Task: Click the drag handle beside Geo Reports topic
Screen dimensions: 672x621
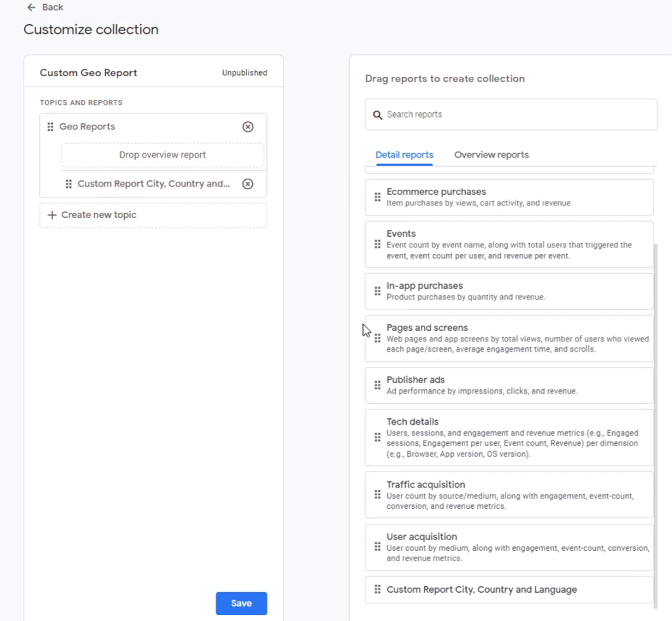Action: (51, 127)
